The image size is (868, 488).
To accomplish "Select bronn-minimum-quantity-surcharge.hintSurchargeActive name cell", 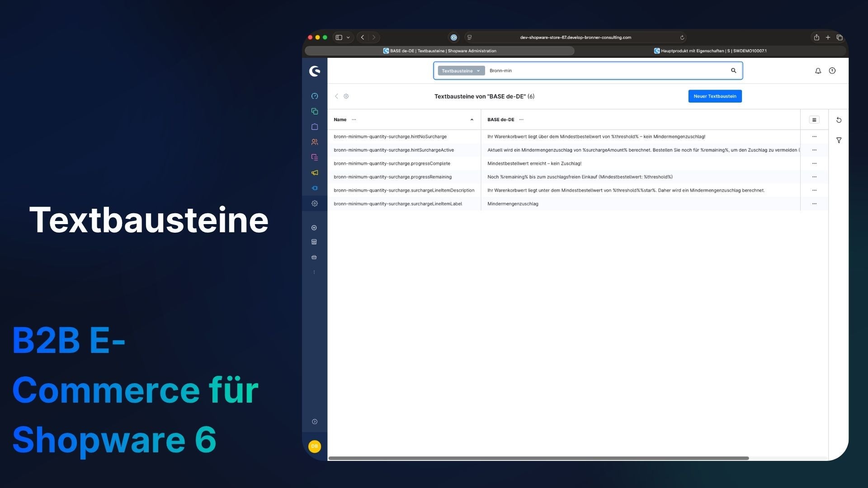I will 404,150.
